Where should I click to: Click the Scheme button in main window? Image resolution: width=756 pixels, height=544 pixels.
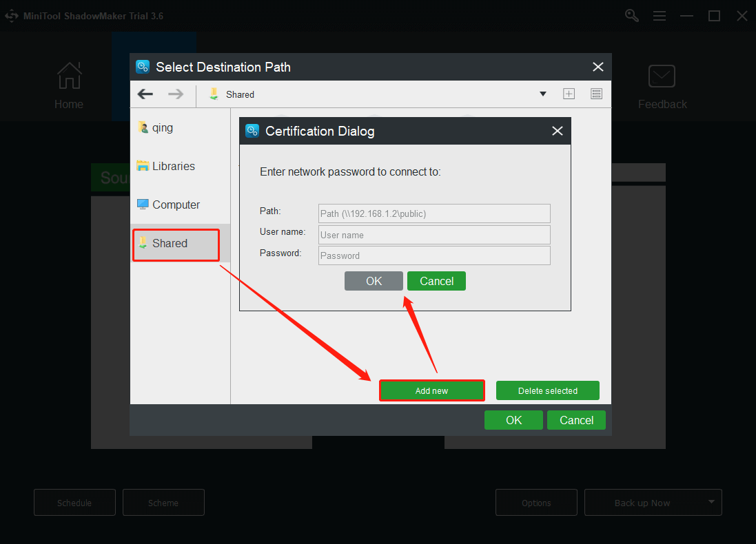pos(163,503)
